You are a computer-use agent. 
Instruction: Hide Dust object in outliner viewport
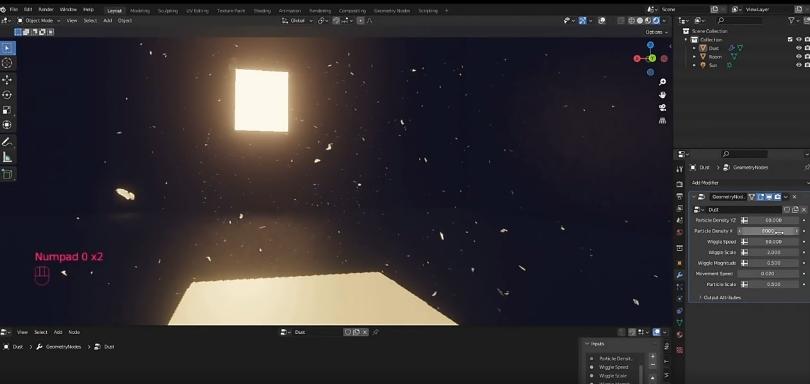click(799, 48)
